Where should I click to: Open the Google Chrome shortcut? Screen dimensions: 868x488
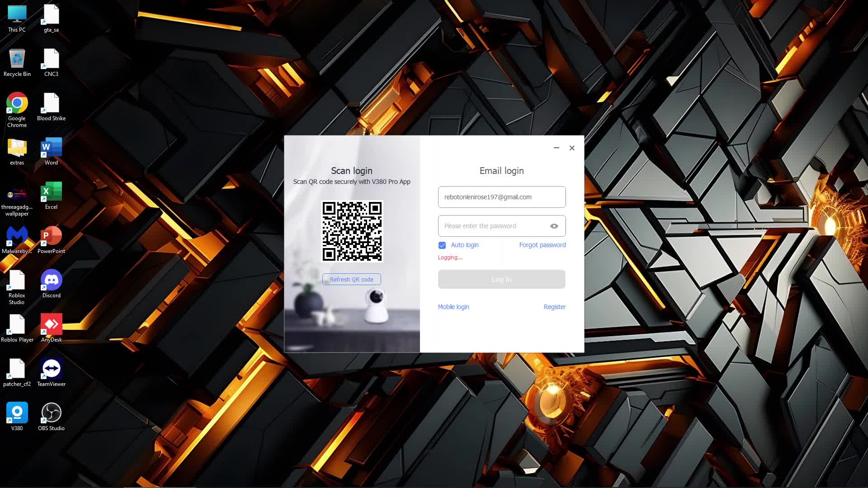click(17, 103)
